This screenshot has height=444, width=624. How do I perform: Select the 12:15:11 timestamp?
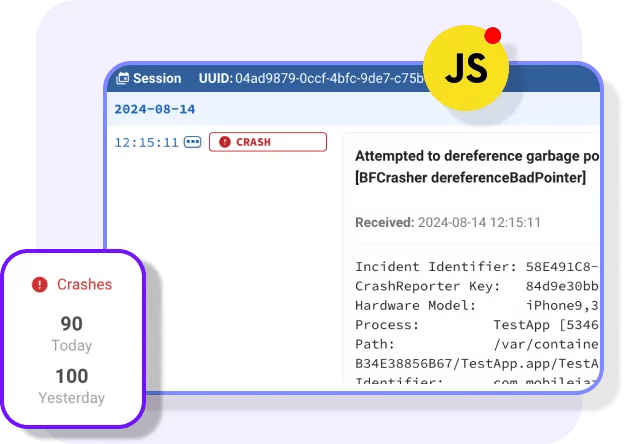point(146,142)
